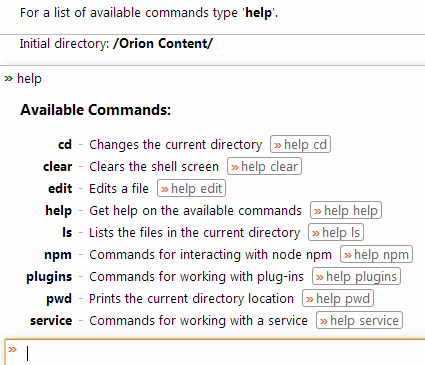This screenshot has height=365, width=425.
Task: Click the orange chevron in 'help plugins' button
Action: (x=320, y=277)
